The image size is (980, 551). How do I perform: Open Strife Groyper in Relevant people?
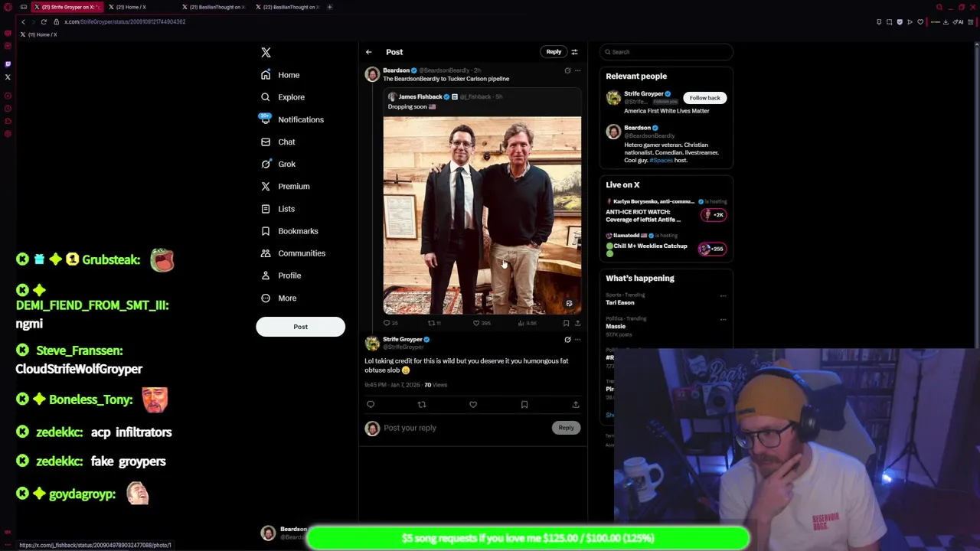[x=643, y=94]
